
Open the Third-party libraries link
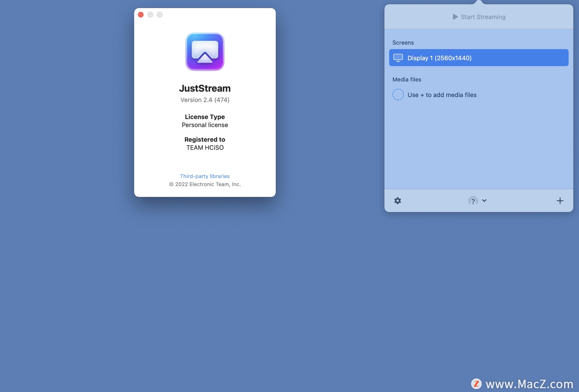[x=205, y=176]
